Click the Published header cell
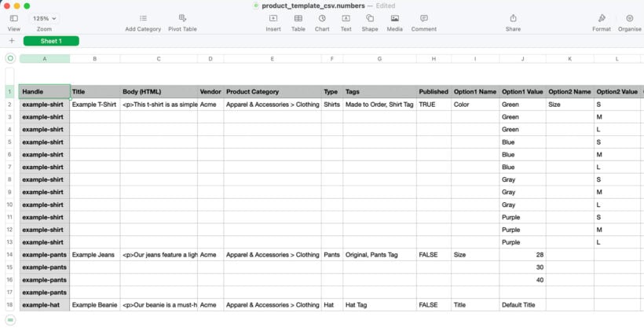The image size is (644, 335). 434,92
